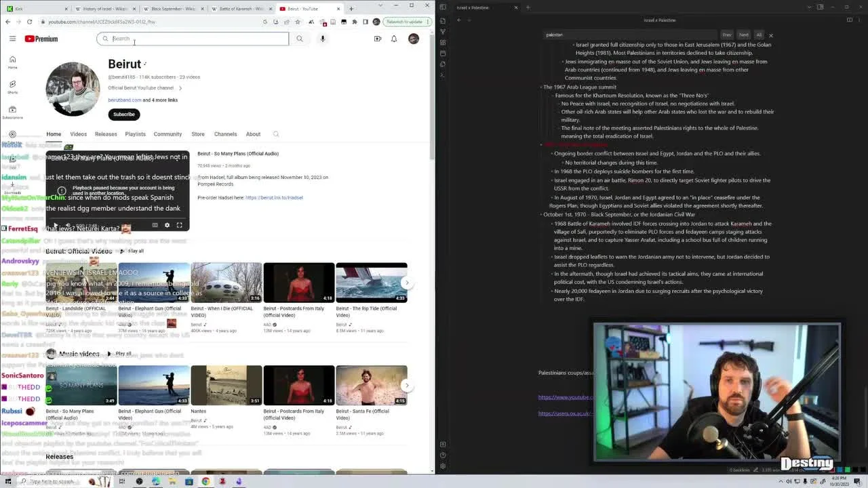Open the Obsidian tab list dropdown arrow

pos(808,7)
